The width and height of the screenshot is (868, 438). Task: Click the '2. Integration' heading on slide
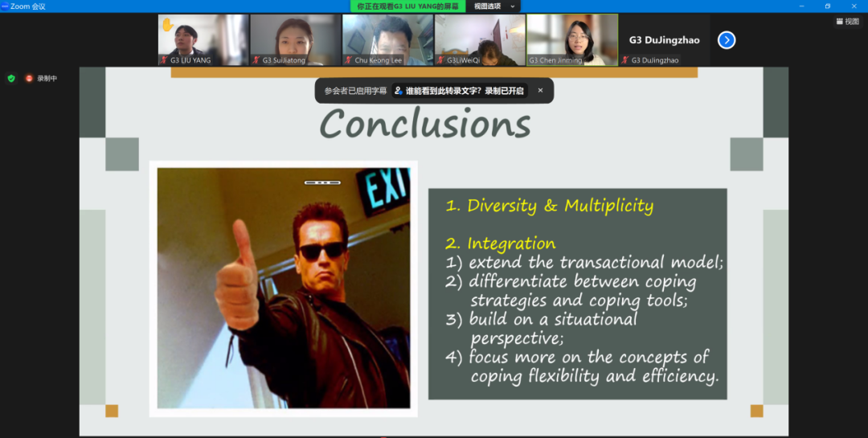(x=501, y=243)
